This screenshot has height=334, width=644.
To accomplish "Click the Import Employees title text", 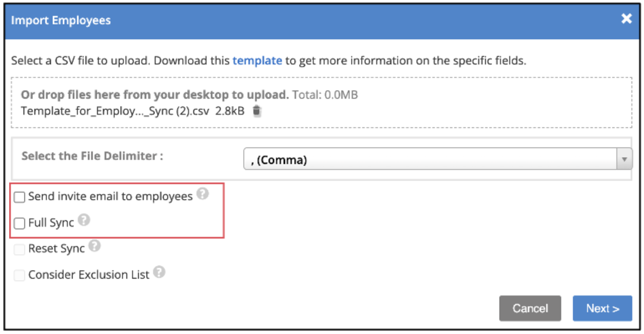I will pos(61,20).
